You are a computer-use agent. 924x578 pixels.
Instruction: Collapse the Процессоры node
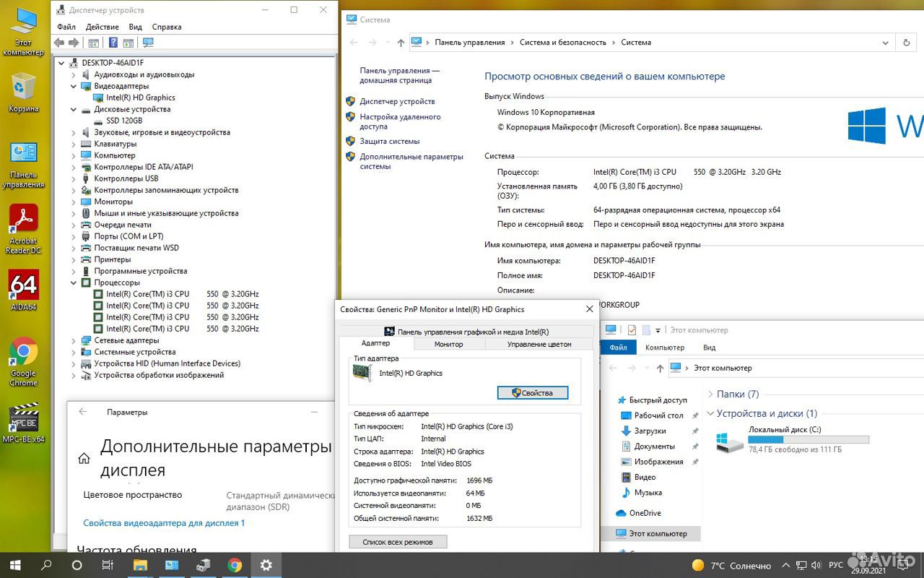pyautogui.click(x=74, y=282)
